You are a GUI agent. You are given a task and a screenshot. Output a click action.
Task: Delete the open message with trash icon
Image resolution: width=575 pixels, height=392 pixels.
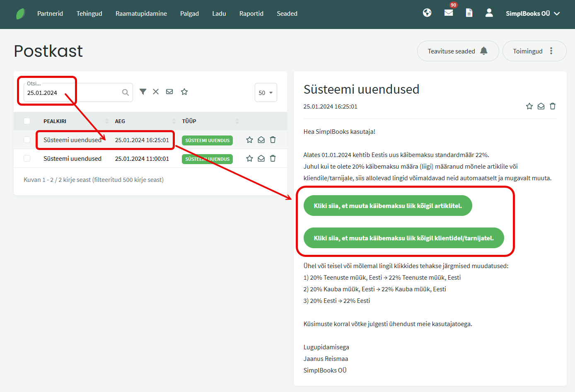553,106
